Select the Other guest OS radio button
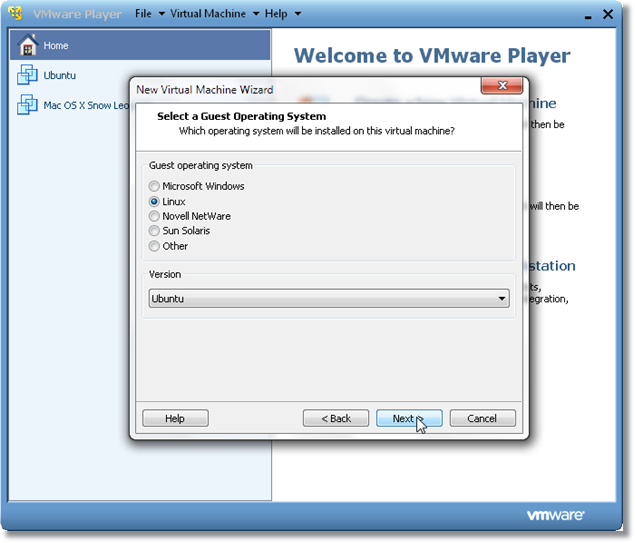Screen dimensions: 635x543 pos(154,246)
